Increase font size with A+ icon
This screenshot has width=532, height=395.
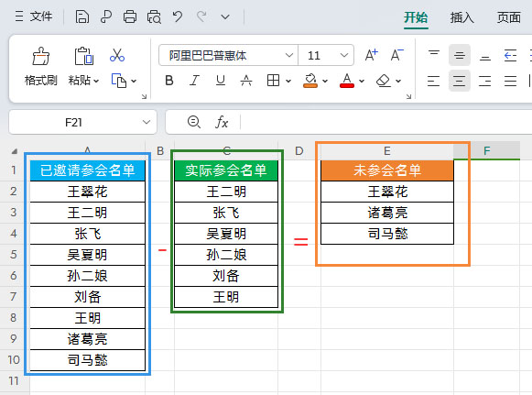(x=371, y=55)
